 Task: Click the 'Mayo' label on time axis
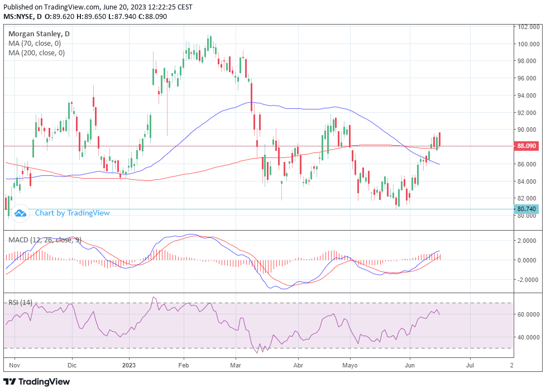[x=350, y=365]
